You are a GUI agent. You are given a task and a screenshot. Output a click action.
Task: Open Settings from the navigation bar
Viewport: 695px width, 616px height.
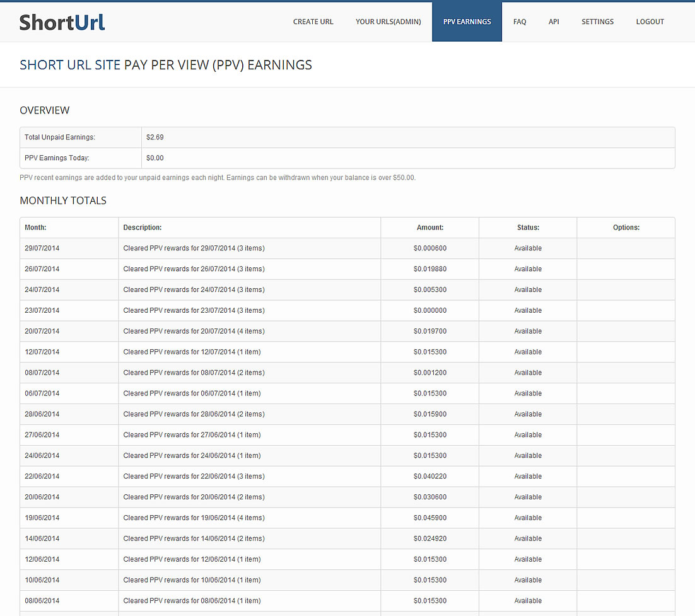click(x=597, y=22)
